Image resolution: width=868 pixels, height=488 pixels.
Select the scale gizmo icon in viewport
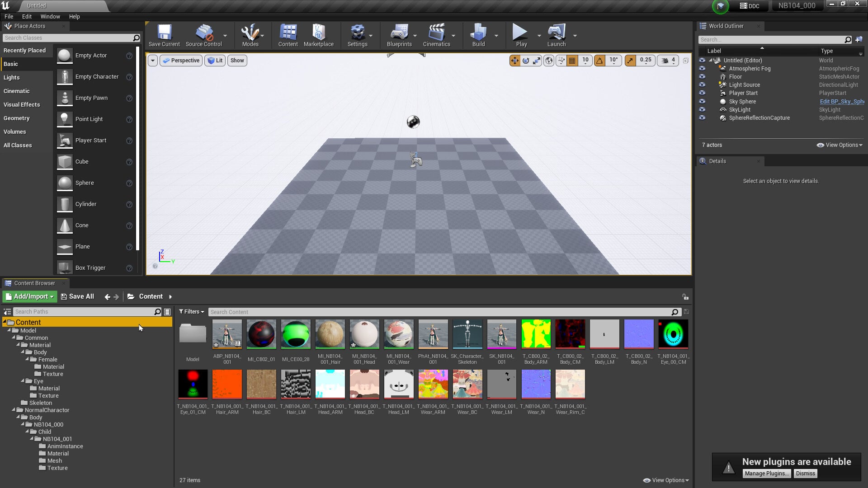536,61
